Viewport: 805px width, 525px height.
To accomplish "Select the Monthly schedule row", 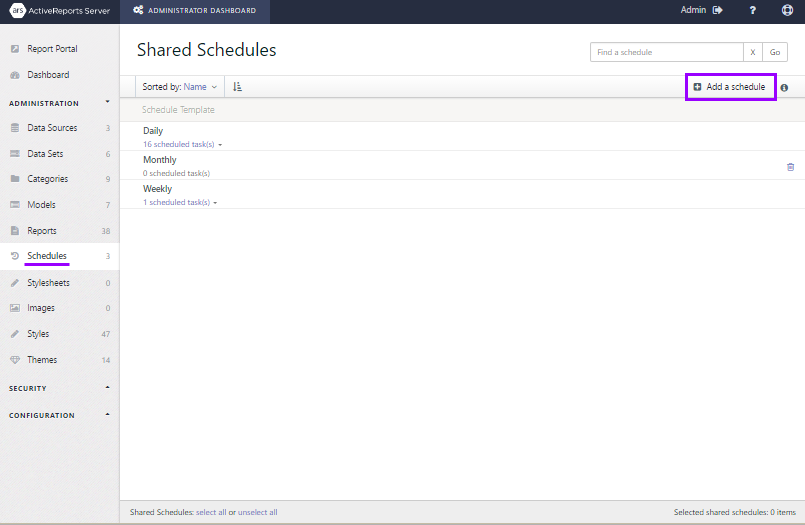I will 462,165.
